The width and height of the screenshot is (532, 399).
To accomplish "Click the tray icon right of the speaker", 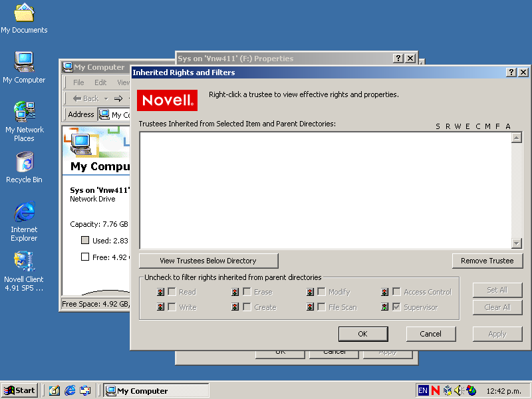I will pyautogui.click(x=471, y=390).
